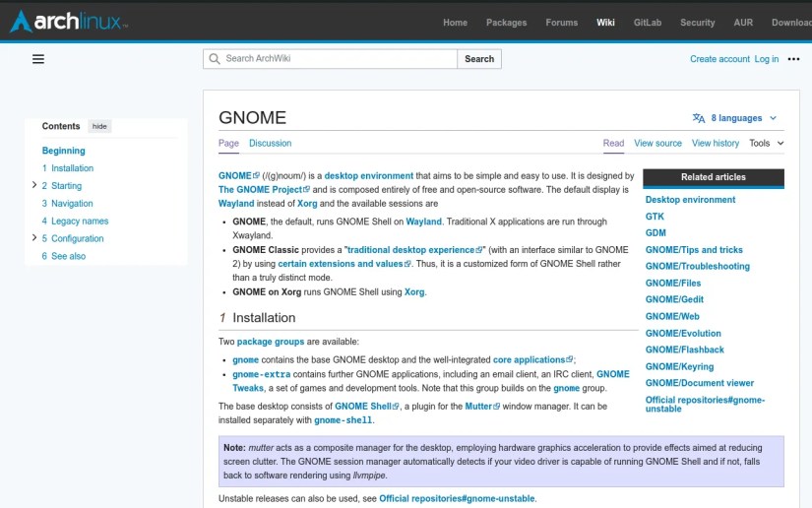Open related article GTK
812x508 pixels.
(655, 217)
